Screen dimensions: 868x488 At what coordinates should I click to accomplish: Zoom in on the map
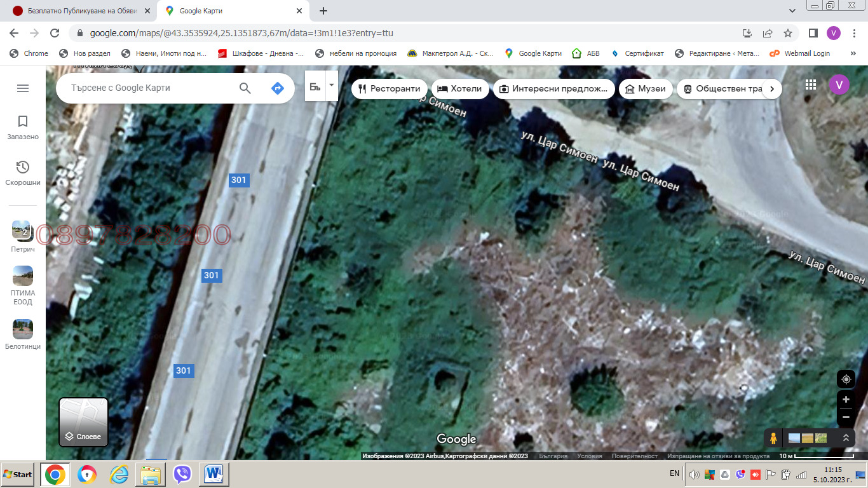(x=846, y=400)
